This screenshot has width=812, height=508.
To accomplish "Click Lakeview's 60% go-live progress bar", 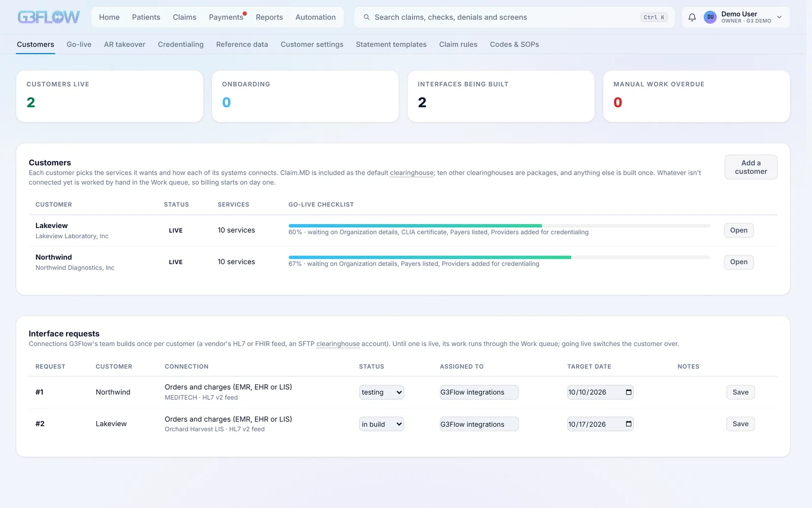I will pos(499,226).
